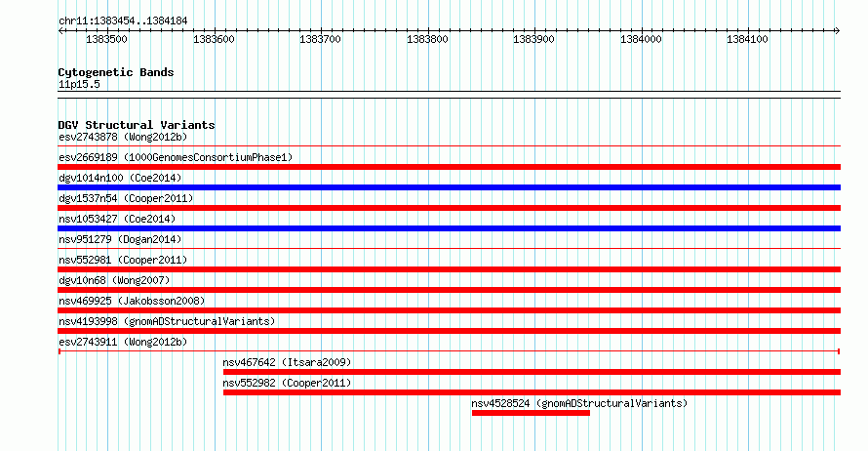868x451 pixels.
Task: Click the 1383500 ruler position label
Action: tap(106, 39)
